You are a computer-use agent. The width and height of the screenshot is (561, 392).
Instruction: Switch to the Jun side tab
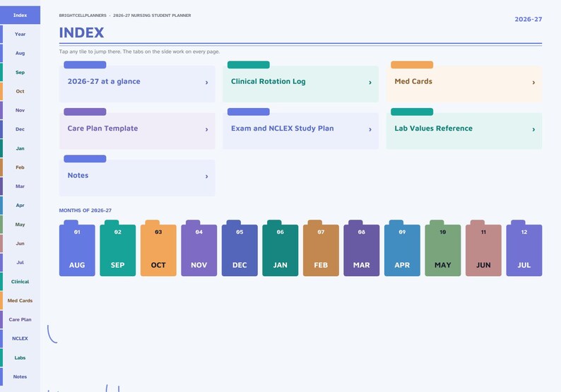(x=20, y=244)
